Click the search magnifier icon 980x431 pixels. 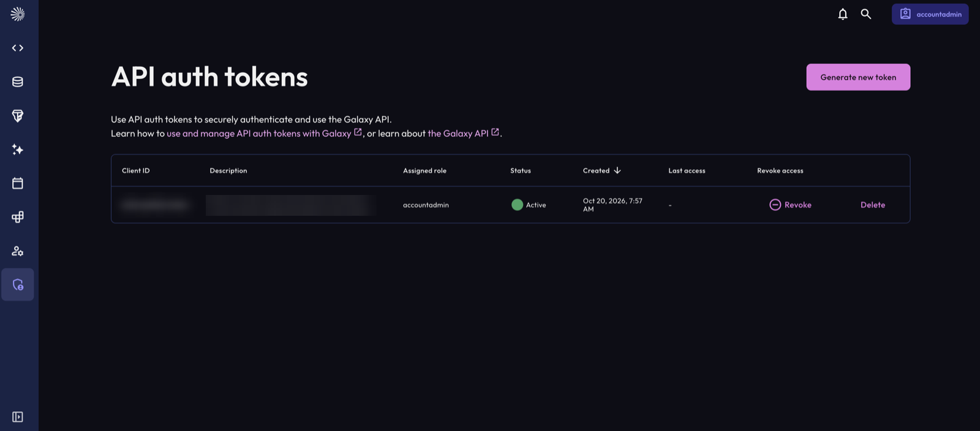[866, 14]
